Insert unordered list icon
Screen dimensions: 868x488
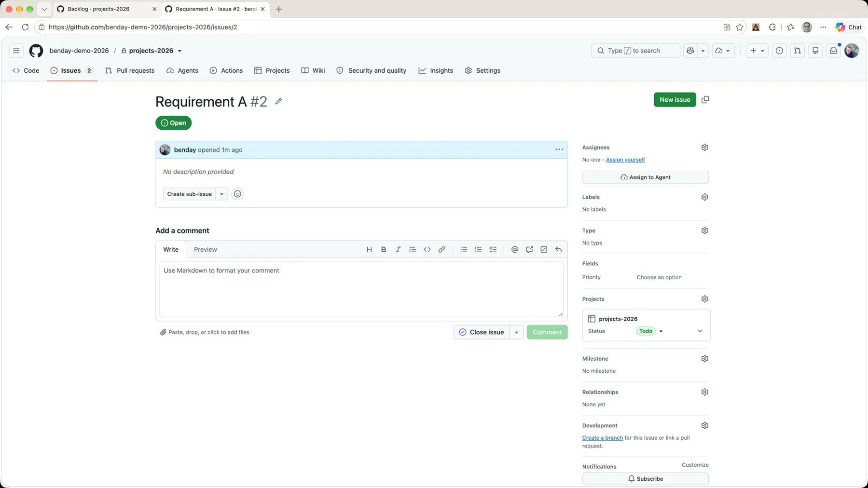coord(464,249)
